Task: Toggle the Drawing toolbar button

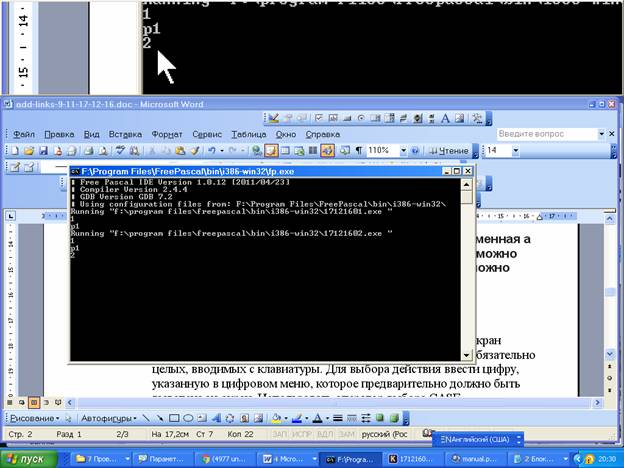Action: [x=327, y=151]
